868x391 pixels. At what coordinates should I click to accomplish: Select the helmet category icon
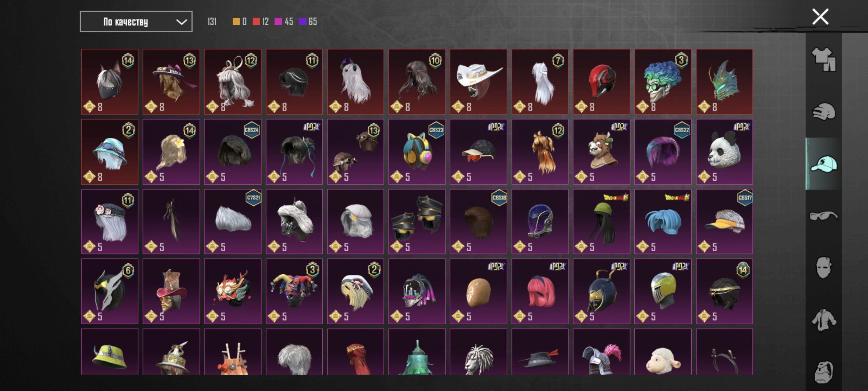(824, 111)
